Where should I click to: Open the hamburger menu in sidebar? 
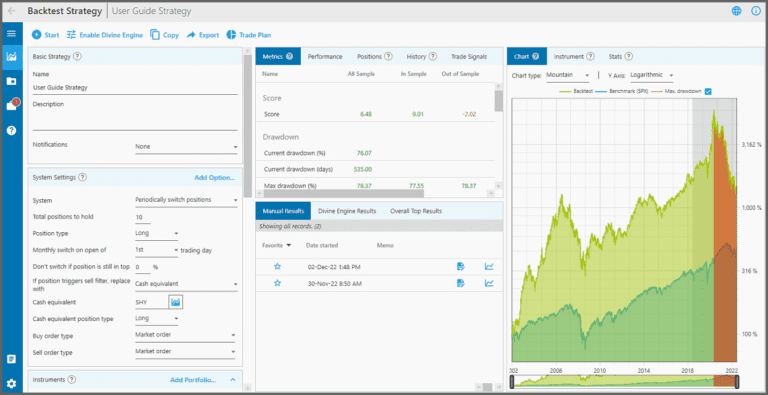point(11,34)
